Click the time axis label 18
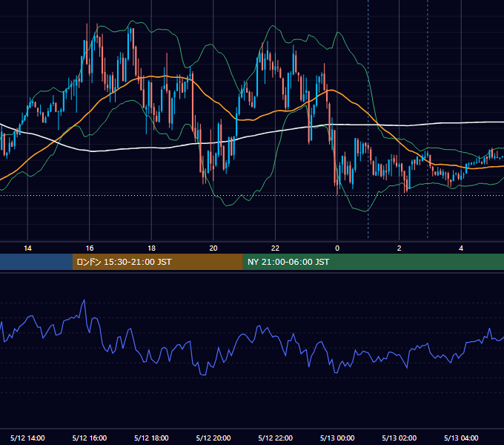504x445 pixels. pyautogui.click(x=151, y=248)
